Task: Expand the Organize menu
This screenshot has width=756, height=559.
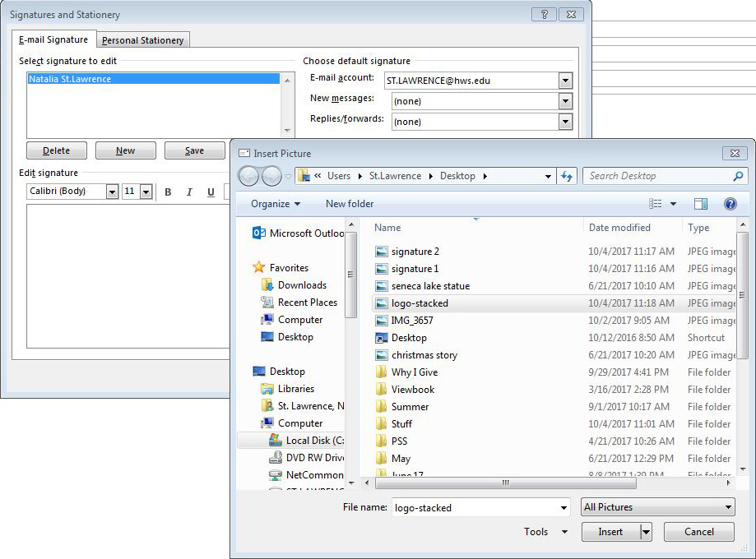Action: 276,204
